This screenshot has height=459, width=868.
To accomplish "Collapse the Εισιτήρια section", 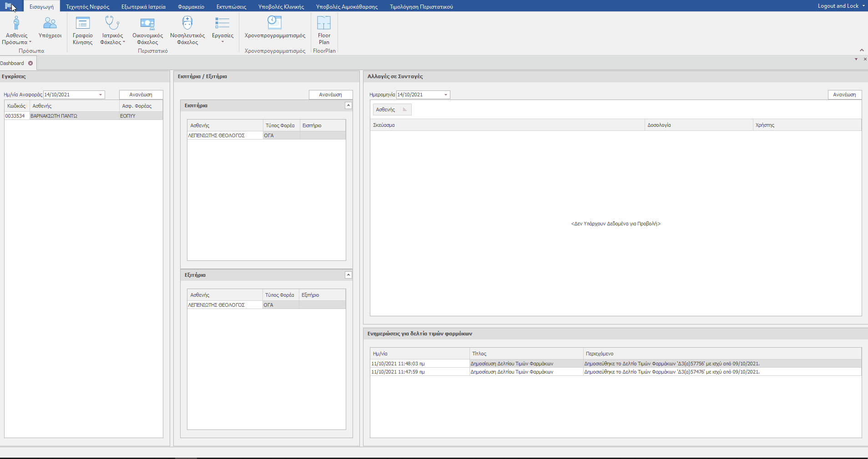I will click(x=348, y=105).
